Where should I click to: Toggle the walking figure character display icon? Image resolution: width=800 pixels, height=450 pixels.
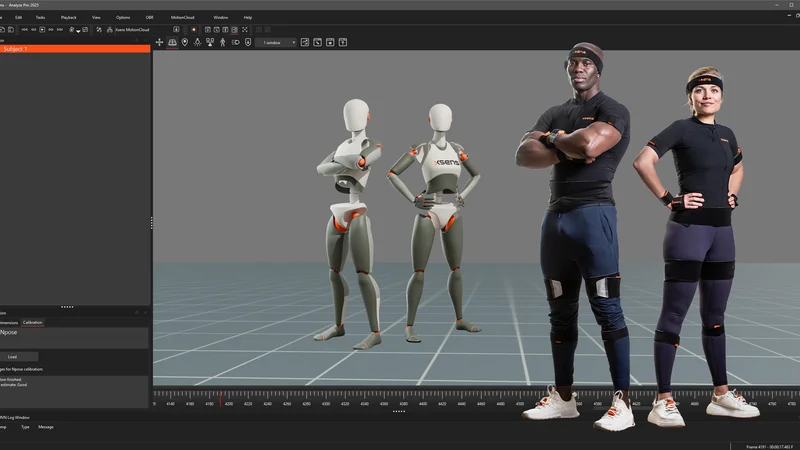pos(222,42)
